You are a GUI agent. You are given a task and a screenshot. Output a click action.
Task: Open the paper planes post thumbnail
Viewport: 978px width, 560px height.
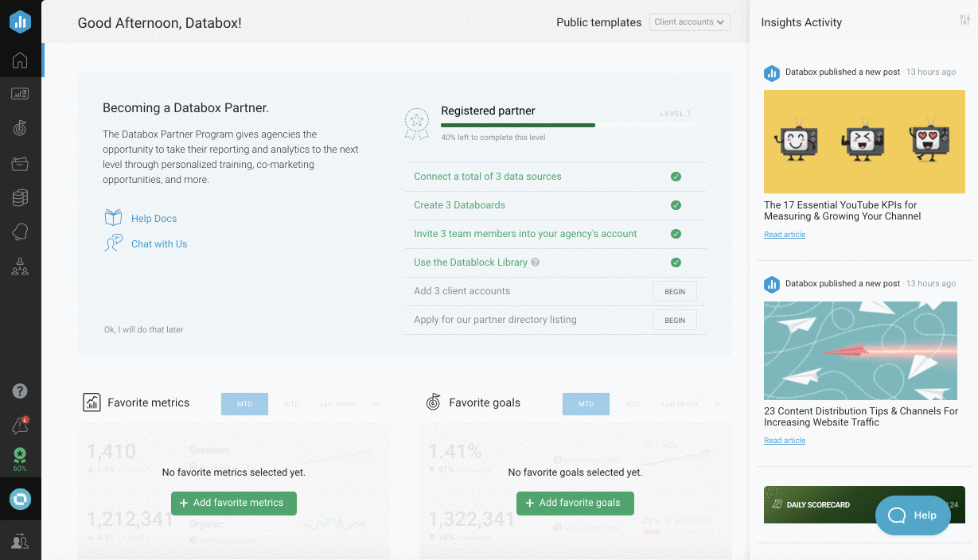(860, 350)
